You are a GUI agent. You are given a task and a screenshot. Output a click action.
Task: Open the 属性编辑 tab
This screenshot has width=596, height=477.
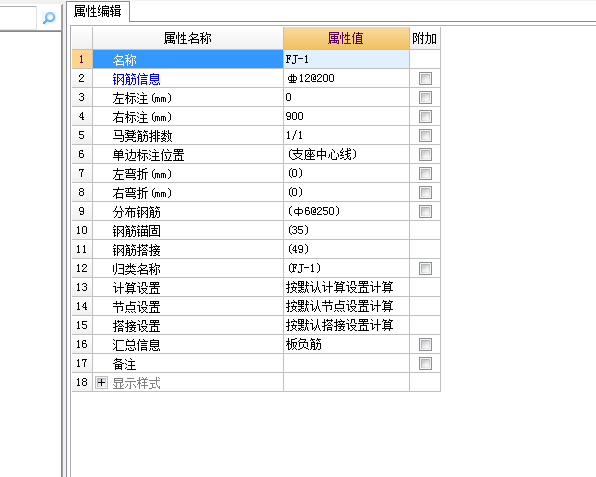point(98,11)
